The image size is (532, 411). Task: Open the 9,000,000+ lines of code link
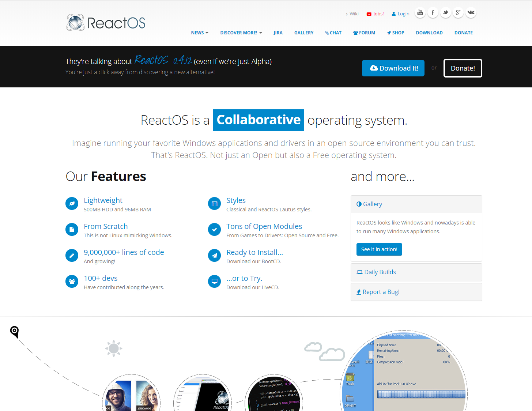(x=124, y=252)
